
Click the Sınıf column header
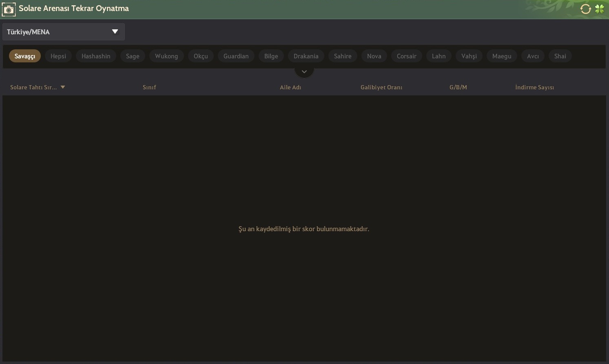pyautogui.click(x=149, y=87)
